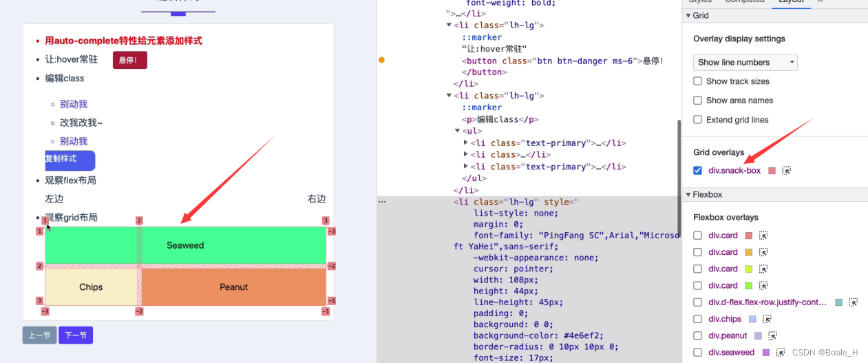Click the div.peanut element link
Image resolution: width=868 pixels, height=363 pixels.
click(728, 335)
